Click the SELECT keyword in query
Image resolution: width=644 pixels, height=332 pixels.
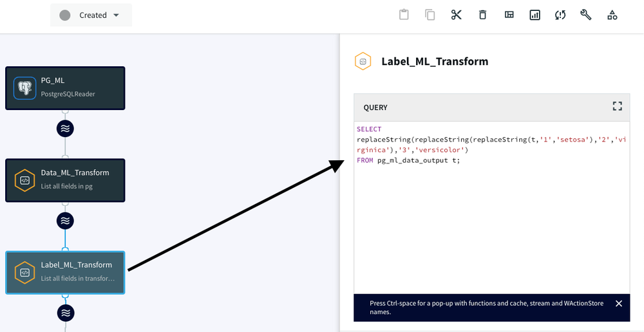[369, 129]
